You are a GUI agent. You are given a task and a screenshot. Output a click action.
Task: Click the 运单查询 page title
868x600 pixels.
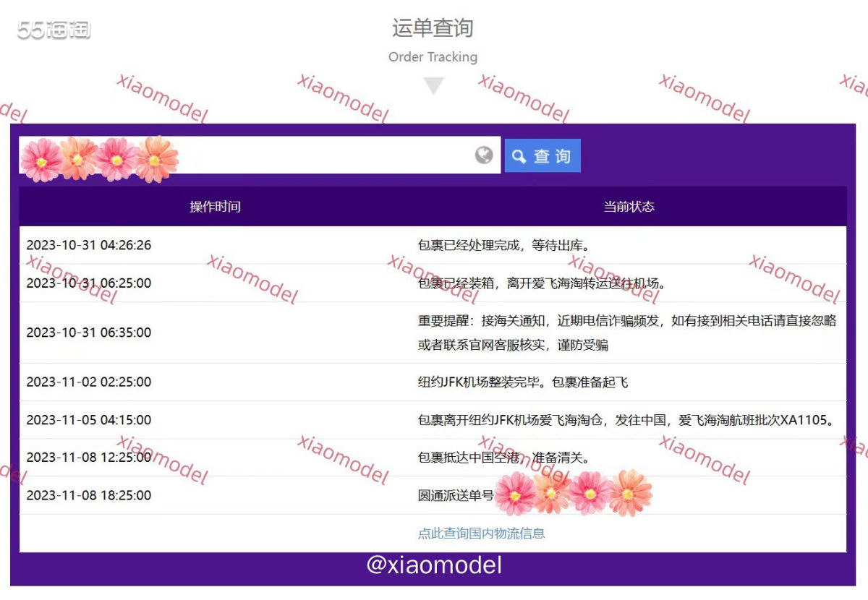pyautogui.click(x=433, y=29)
